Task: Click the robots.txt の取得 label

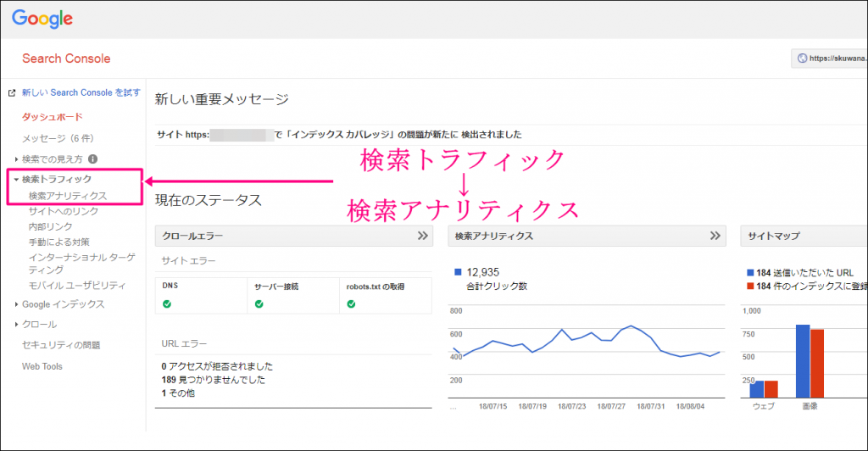Action: tap(376, 287)
